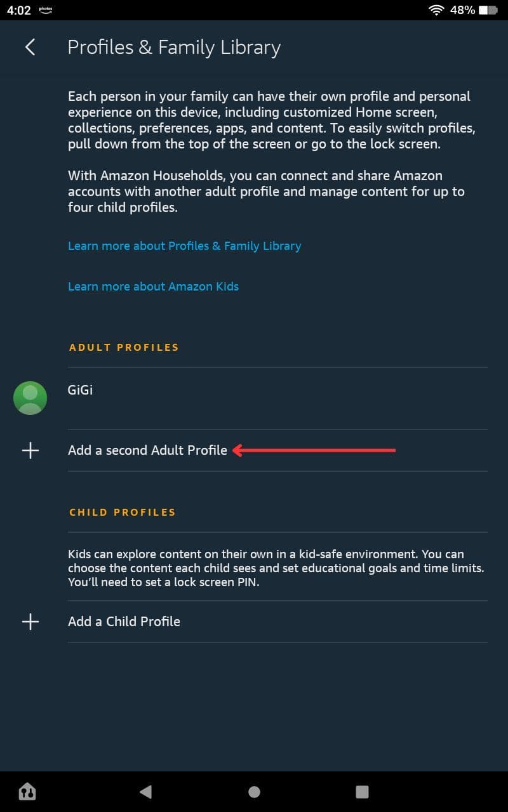This screenshot has width=508, height=812.
Task: Open Learn more about Amazon Kids link
Action: (153, 286)
